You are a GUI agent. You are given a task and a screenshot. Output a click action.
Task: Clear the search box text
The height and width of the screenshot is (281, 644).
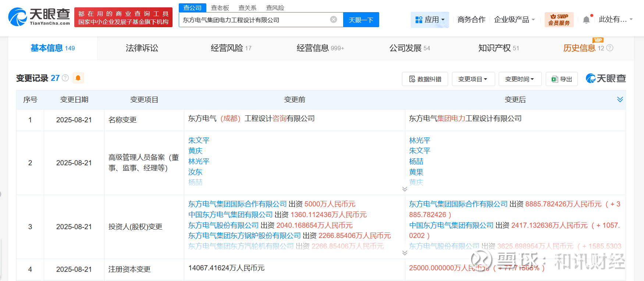(x=333, y=20)
